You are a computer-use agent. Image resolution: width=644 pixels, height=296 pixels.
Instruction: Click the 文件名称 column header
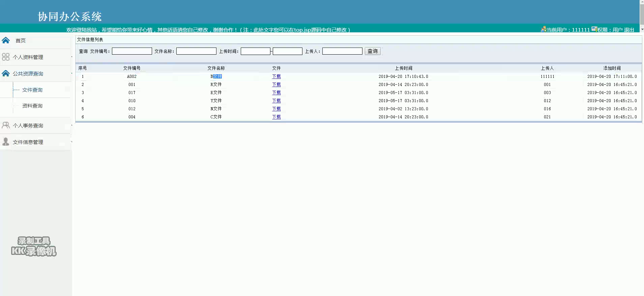(x=216, y=68)
